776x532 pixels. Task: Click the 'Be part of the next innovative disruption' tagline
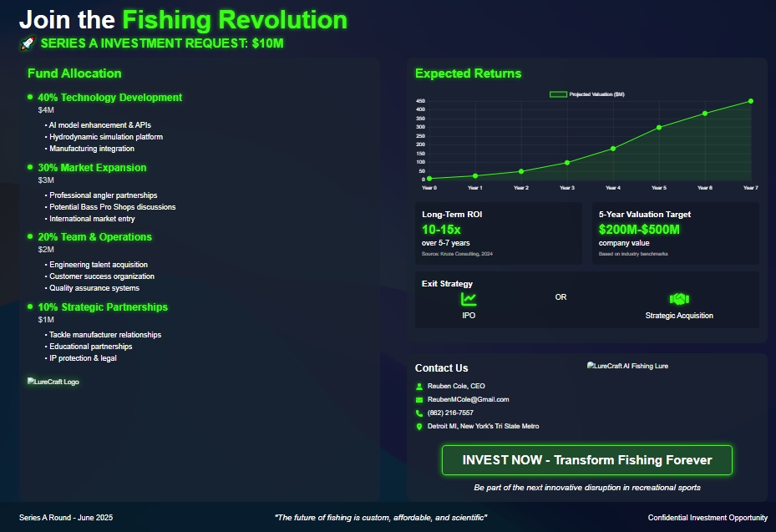[587, 488]
